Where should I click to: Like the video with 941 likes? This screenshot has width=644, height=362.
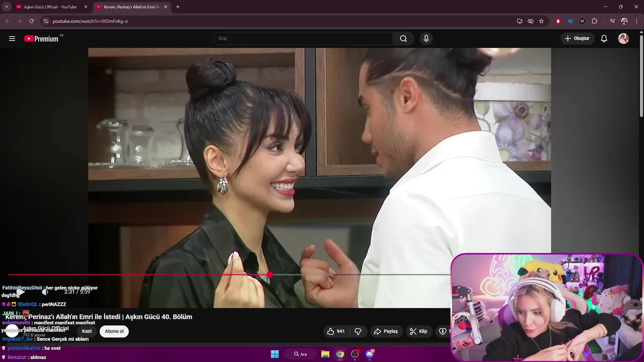336,331
